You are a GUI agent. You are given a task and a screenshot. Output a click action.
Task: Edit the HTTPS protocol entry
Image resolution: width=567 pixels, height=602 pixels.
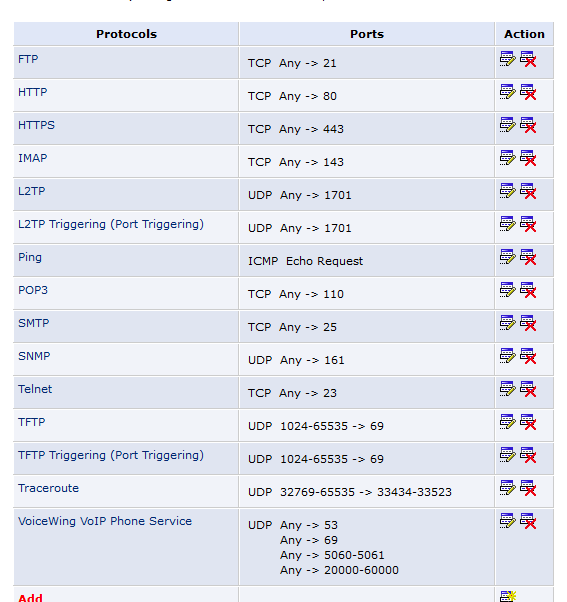(507, 125)
